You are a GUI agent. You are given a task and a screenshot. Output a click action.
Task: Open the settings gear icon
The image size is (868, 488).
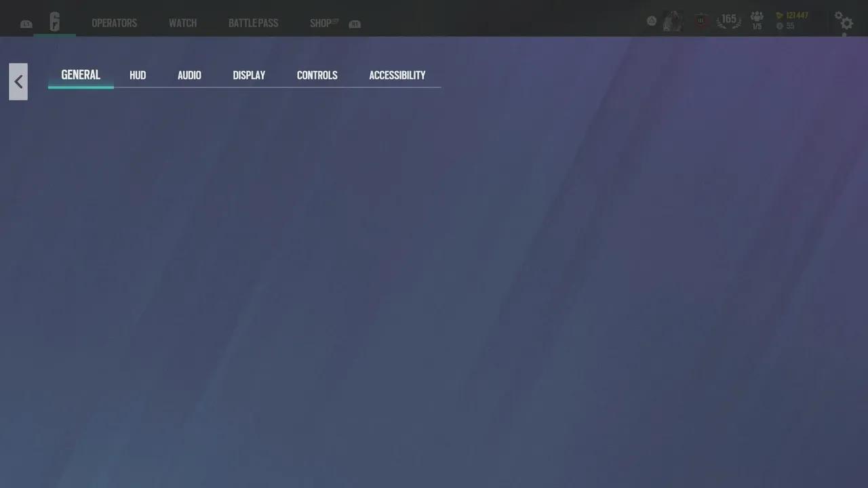click(x=844, y=22)
